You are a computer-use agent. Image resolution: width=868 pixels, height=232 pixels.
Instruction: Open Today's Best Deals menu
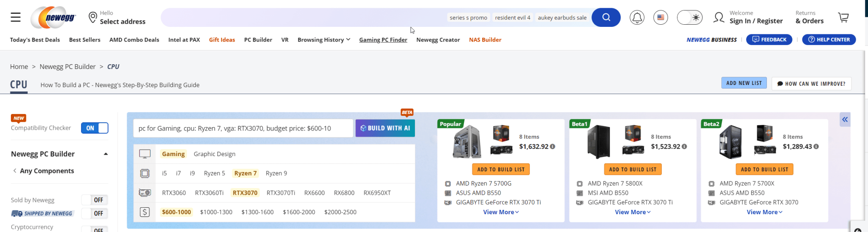coord(35,39)
